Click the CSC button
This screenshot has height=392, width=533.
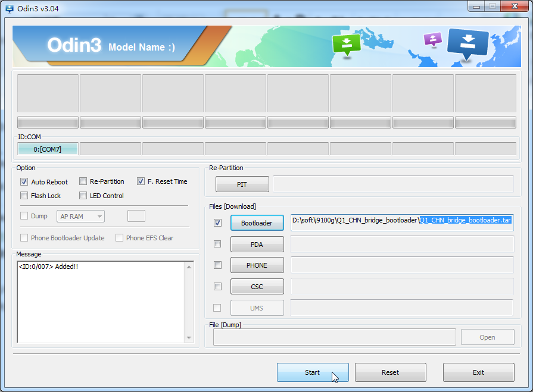click(x=257, y=287)
